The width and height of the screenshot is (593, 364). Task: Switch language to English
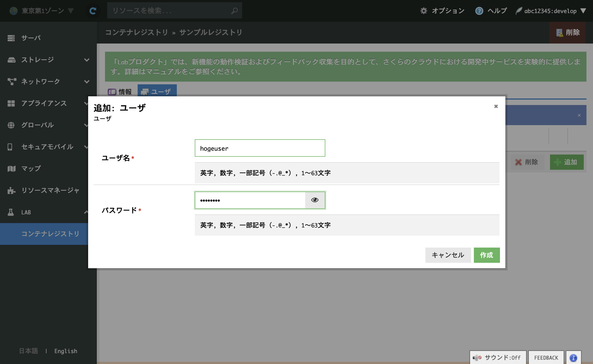(x=66, y=351)
